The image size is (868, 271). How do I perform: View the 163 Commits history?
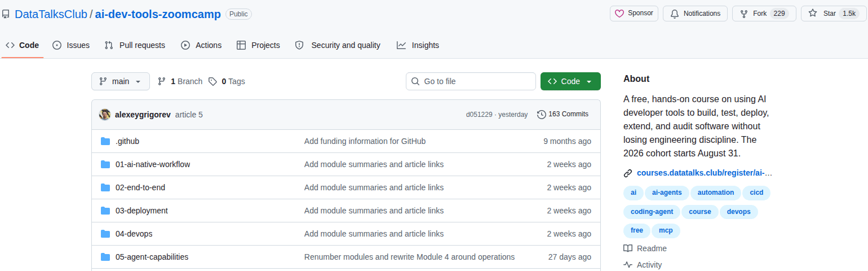[x=563, y=114]
